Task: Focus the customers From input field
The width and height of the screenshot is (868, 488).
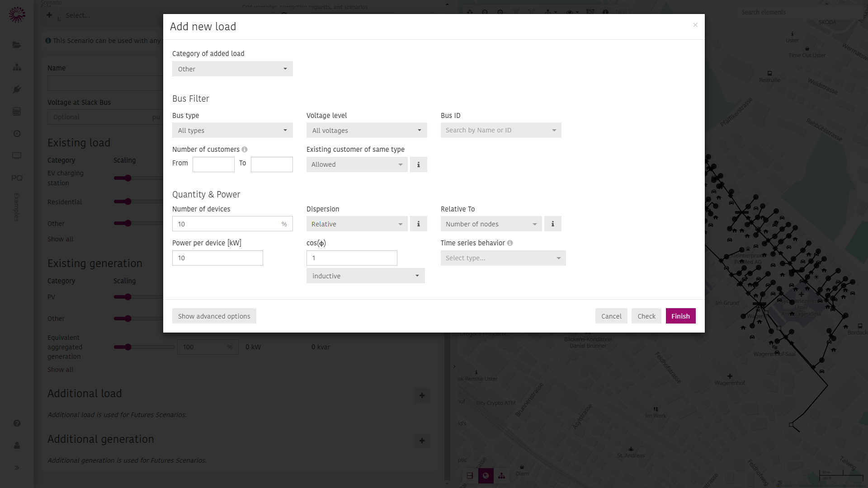Action: tap(213, 164)
